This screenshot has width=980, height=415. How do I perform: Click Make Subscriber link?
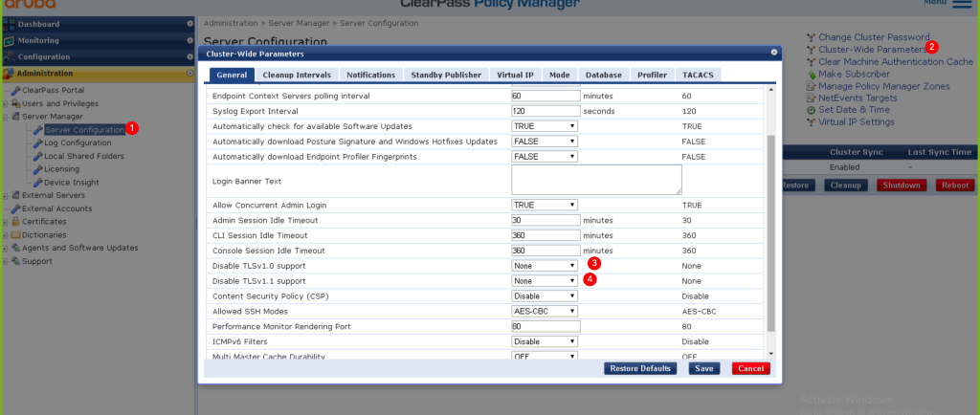(854, 74)
